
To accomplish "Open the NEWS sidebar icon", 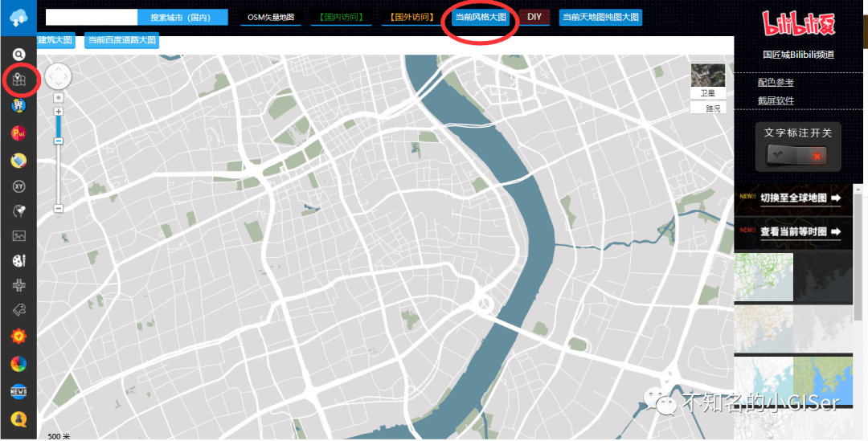I will point(18,391).
